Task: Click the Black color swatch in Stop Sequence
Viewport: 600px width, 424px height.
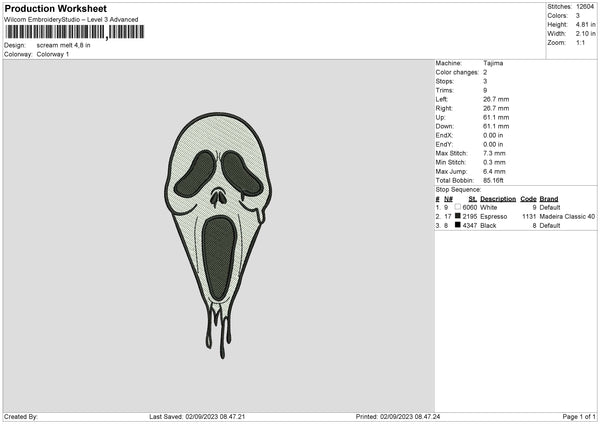Action: click(x=457, y=225)
